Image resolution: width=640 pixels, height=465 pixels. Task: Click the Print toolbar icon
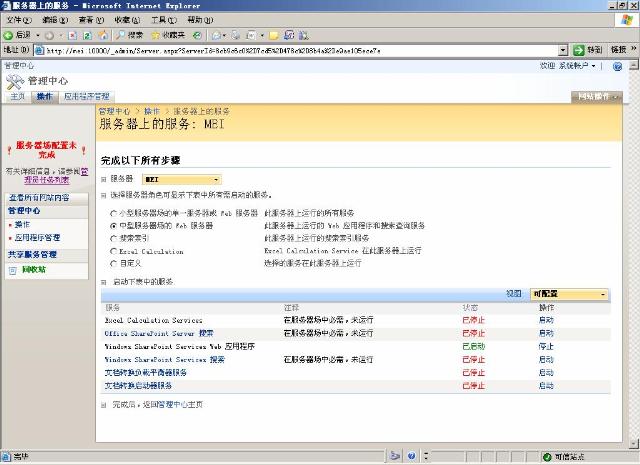[236, 36]
